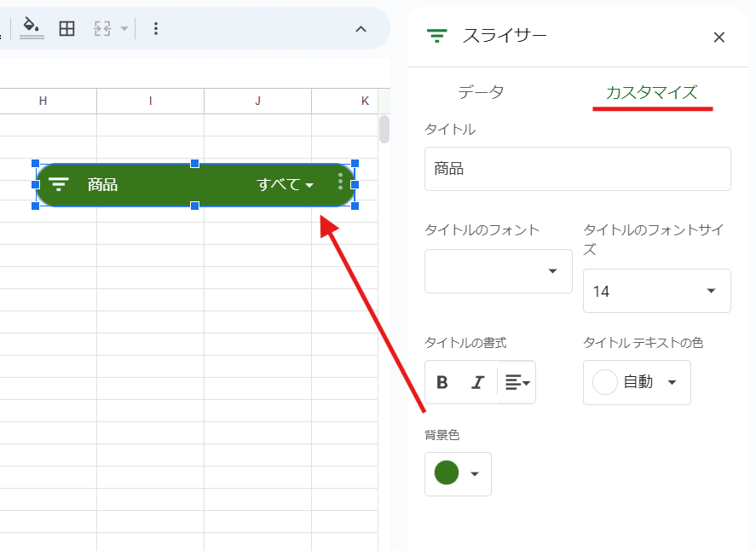This screenshot has height=551, width=756.
Task: Click the slicer panel header filter icon
Action: click(x=437, y=36)
